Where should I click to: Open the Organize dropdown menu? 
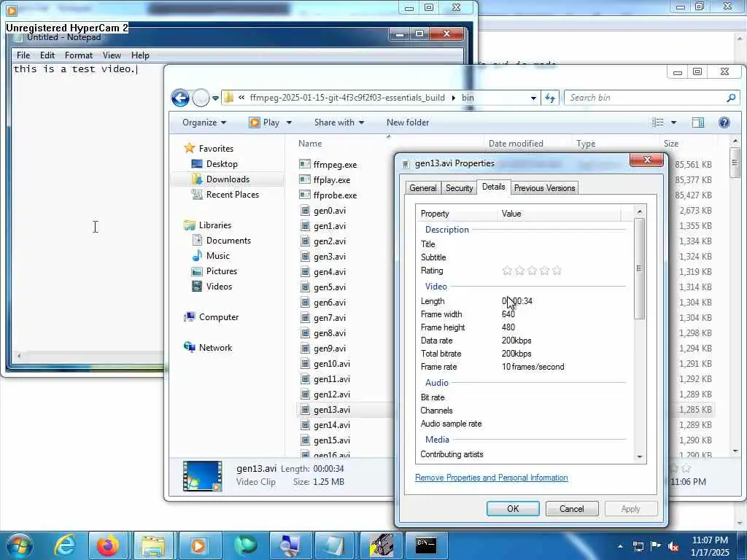click(x=204, y=122)
